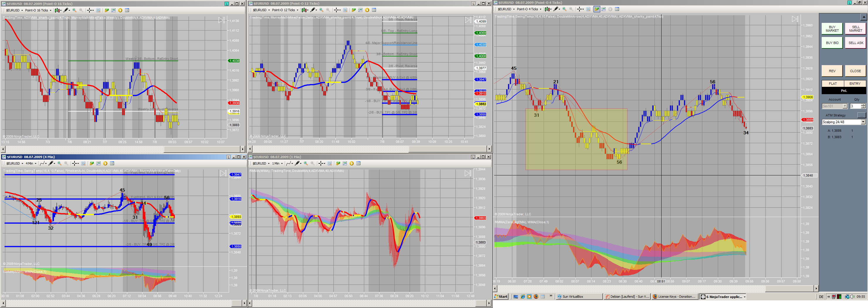Zoom in on the 4 Min chart
Screen dimensions: 868x308
(60, 163)
